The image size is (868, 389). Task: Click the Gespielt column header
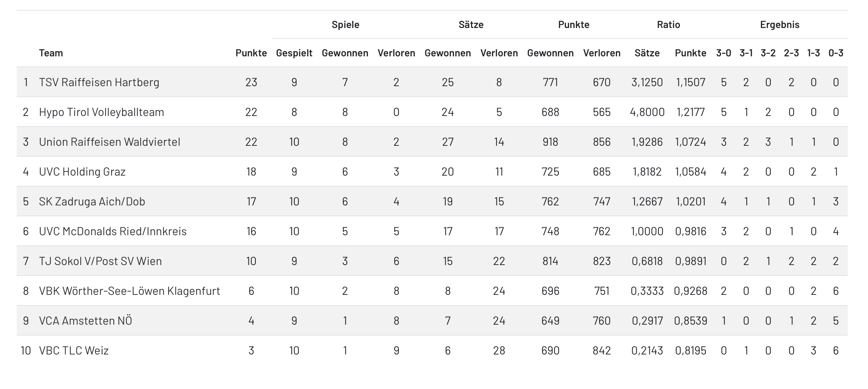point(294,53)
